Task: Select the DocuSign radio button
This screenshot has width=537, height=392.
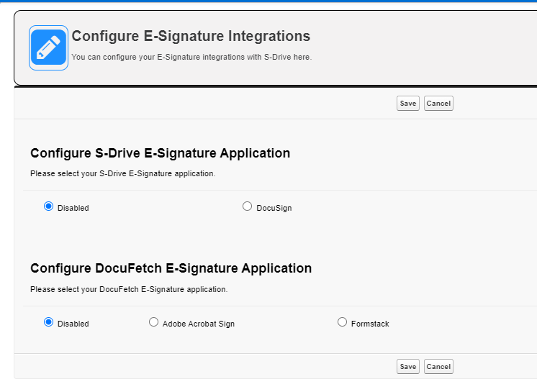Action: tap(248, 206)
